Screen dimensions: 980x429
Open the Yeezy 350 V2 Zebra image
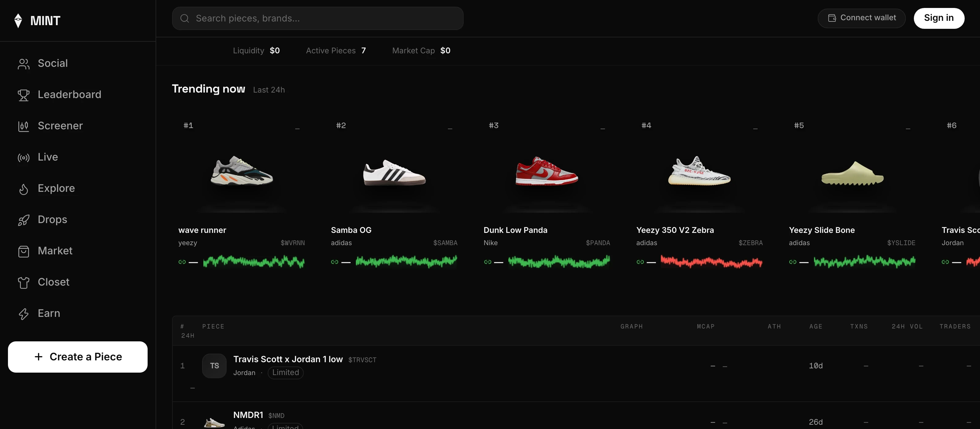coord(699,171)
